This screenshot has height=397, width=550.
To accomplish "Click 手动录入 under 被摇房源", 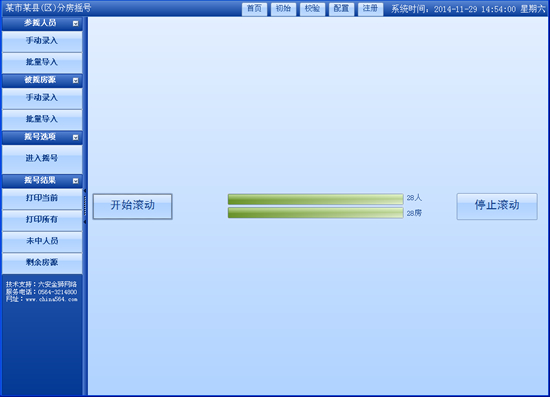I will 42,98.
